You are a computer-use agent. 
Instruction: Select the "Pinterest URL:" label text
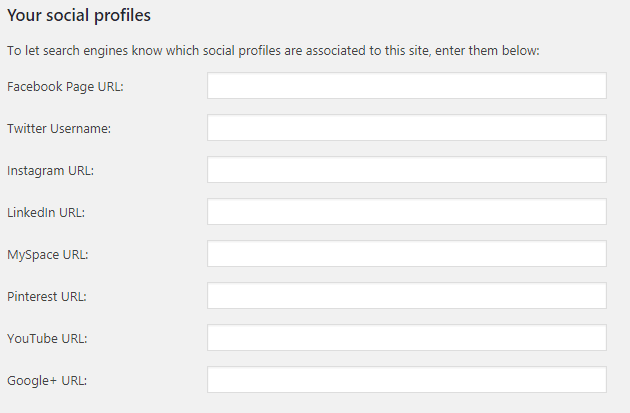tap(47, 297)
